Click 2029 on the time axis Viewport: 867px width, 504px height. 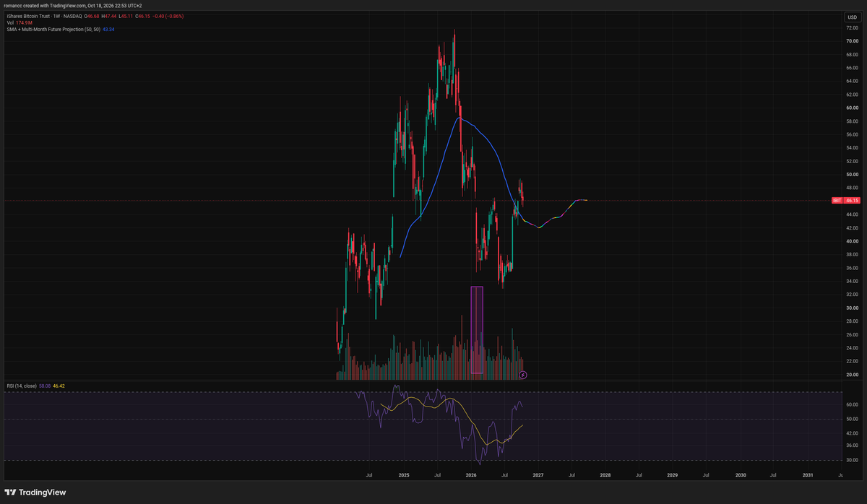(673, 474)
